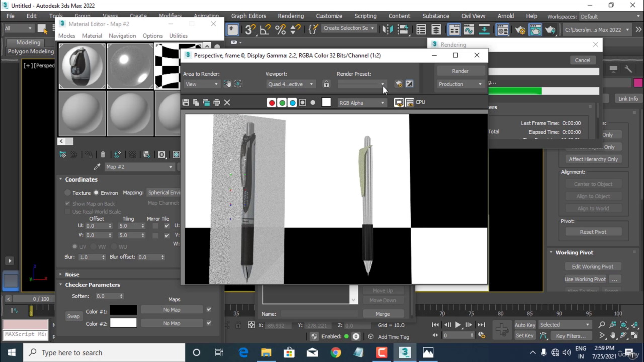Toggle the alpha channel display button
The width and height of the screenshot is (644, 362).
pyautogui.click(x=302, y=103)
